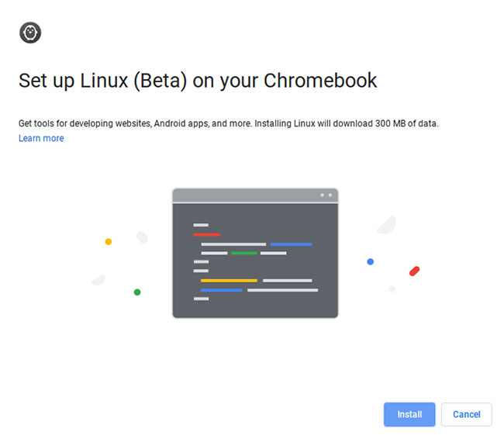Click the gray semicircle at the illustration's upper right
Screen dimensions: 504x439
388,225
